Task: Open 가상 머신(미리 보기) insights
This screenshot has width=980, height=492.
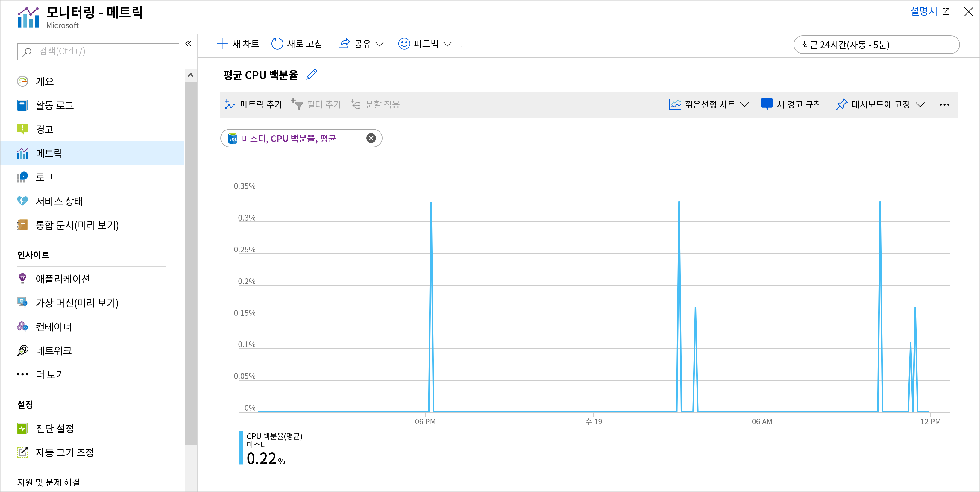Action: (92, 303)
